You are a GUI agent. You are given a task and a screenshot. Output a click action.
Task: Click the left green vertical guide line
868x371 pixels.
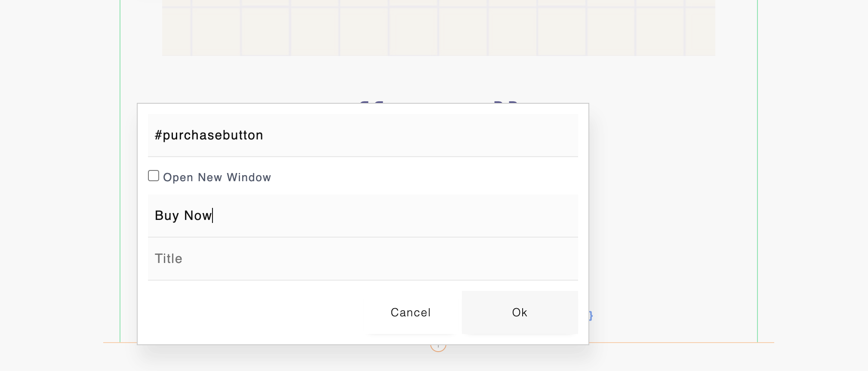pos(120,172)
